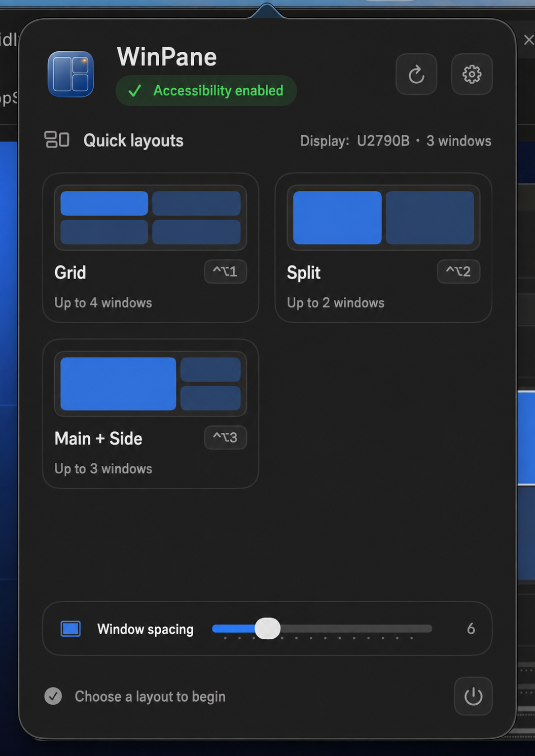Viewport: 535px width, 756px height.
Task: Click the Window spacing value 6
Action: coord(471,629)
